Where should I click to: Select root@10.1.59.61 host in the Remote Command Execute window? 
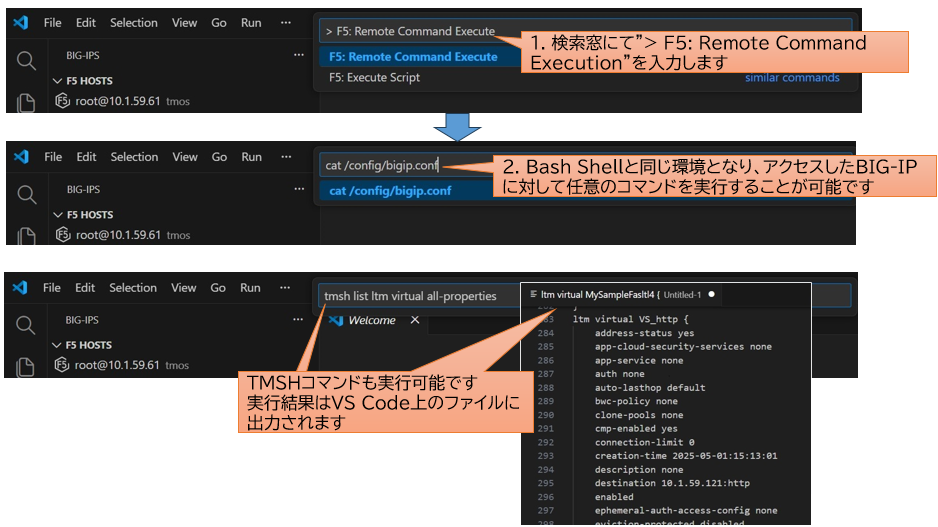tap(118, 101)
